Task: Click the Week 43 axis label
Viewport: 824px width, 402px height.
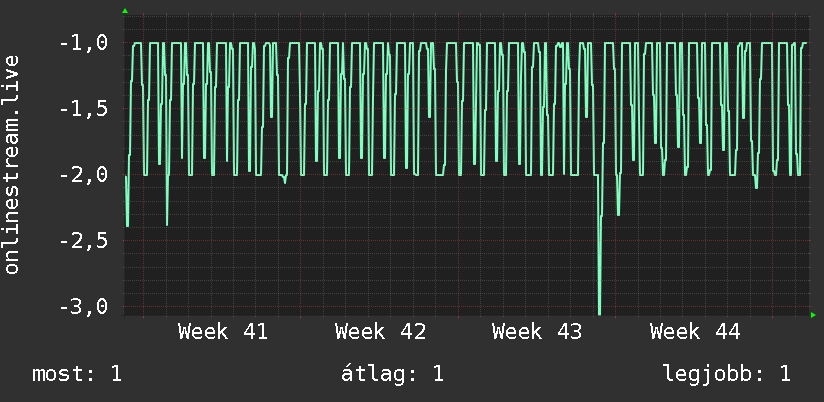Action: 537,332
